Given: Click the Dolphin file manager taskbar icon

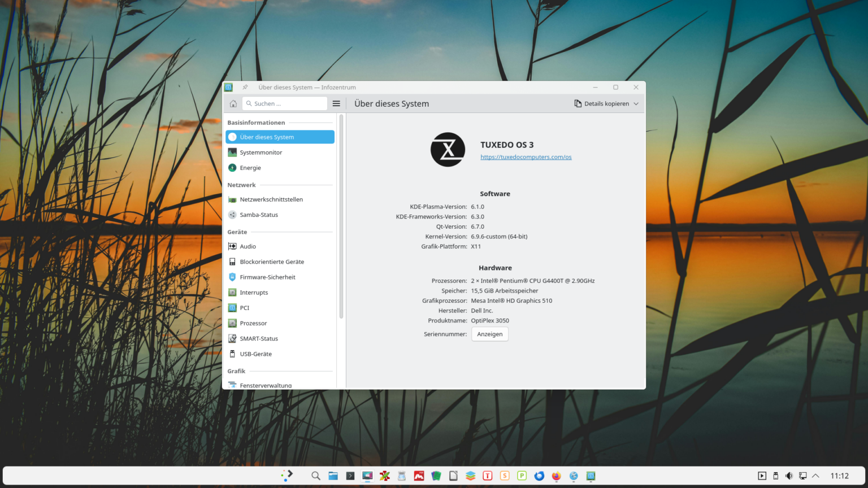Looking at the screenshot, I should tap(333, 476).
